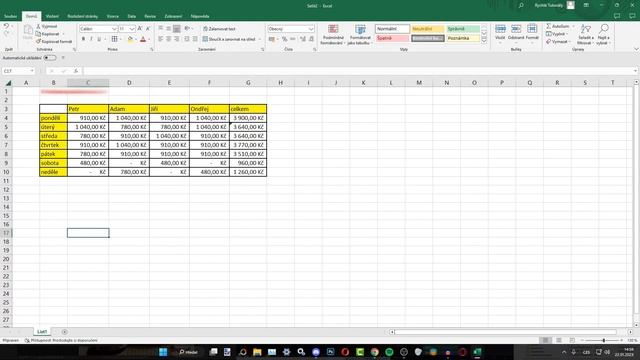Screen dimensions: 640x360
Task: Apply the borders grid icon
Action: coord(115,39)
